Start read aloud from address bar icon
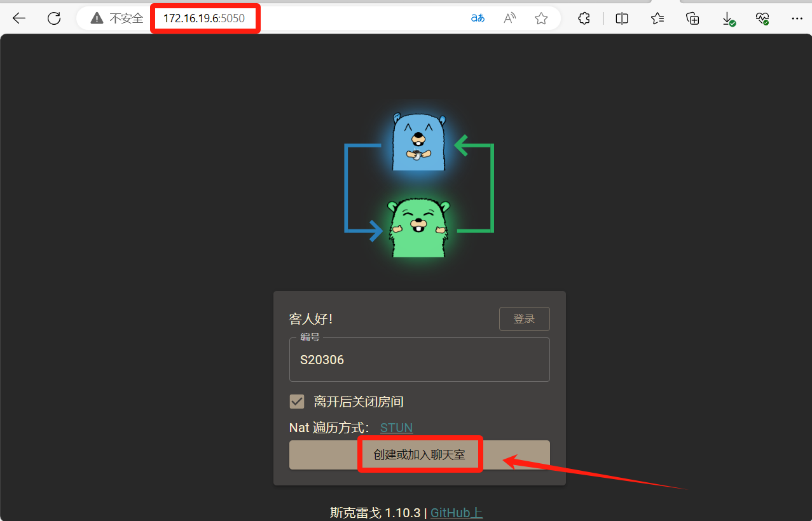Viewport: 812px width, 521px height. tap(509, 18)
